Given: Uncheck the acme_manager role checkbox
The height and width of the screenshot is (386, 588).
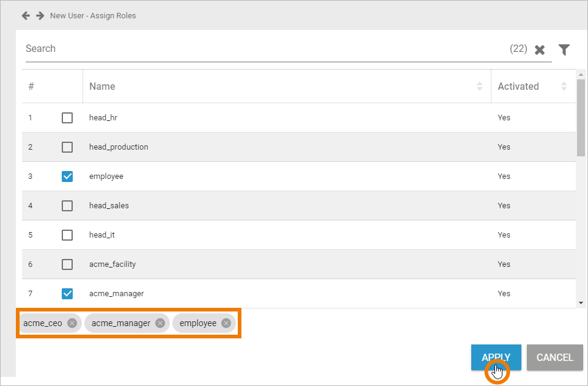Looking at the screenshot, I should pos(67,294).
